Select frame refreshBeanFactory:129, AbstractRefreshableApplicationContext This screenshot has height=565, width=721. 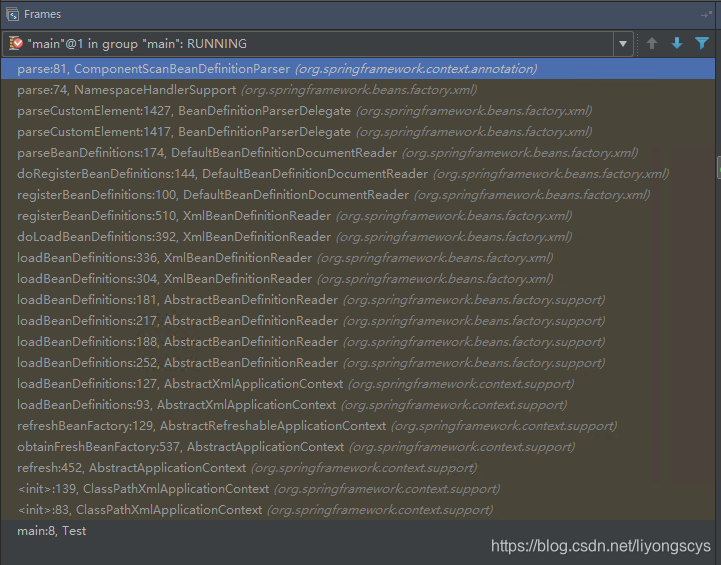click(358, 426)
